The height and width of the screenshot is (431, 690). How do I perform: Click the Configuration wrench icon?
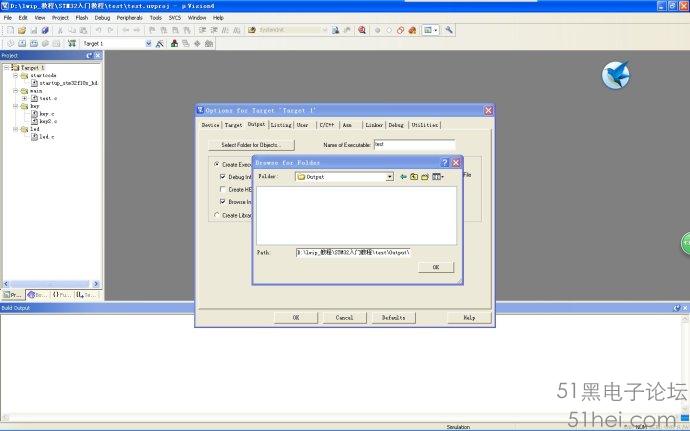click(448, 30)
